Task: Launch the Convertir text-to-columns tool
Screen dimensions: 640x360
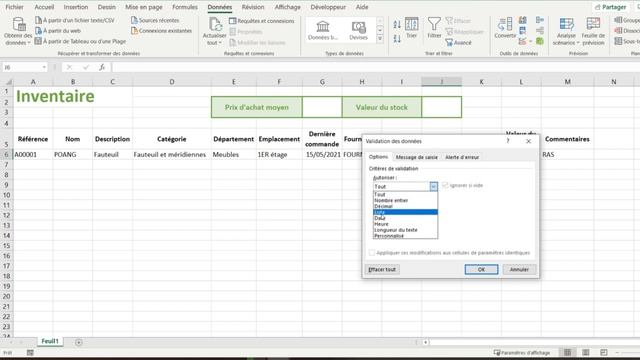Action: click(x=505, y=28)
